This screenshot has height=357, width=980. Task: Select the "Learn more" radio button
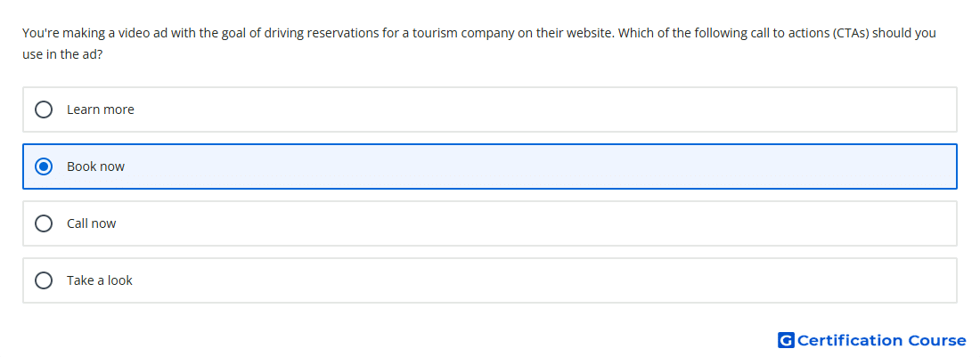click(x=44, y=110)
